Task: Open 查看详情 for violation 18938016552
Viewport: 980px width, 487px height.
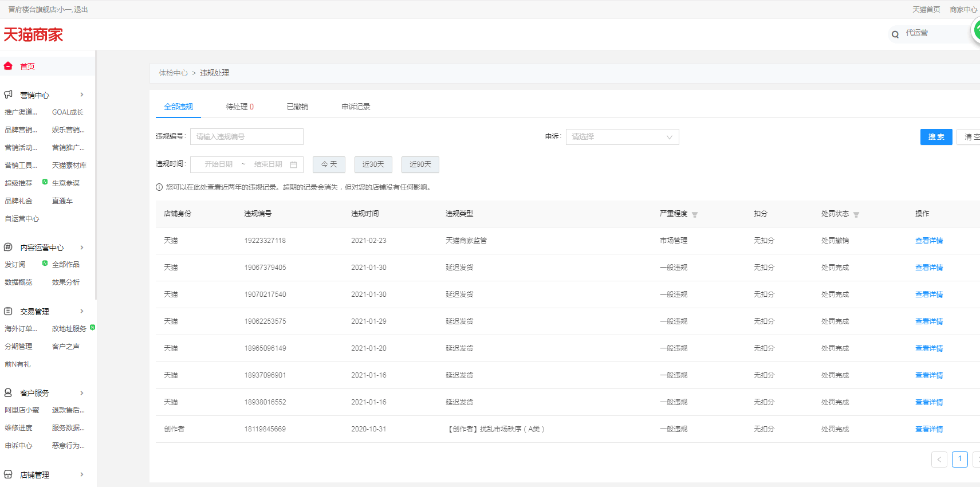Action: click(x=928, y=402)
